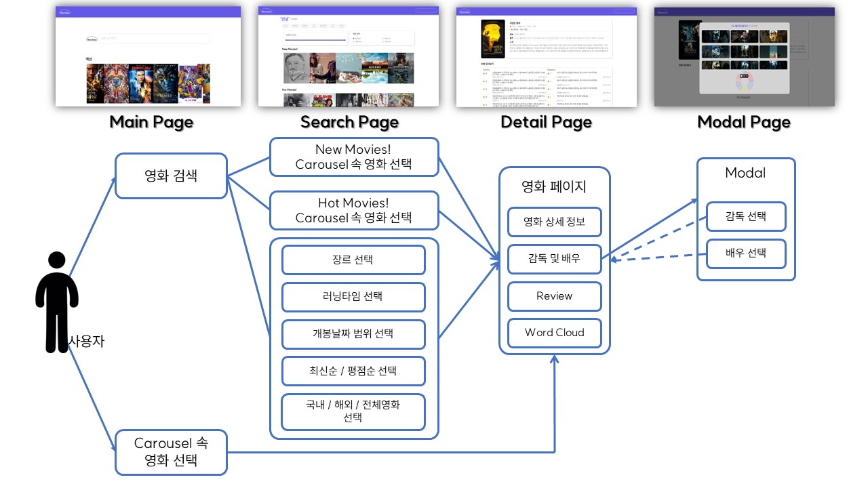Open the Search Page screenshot thumbnail
The width and height of the screenshot is (868, 488).
point(350,56)
